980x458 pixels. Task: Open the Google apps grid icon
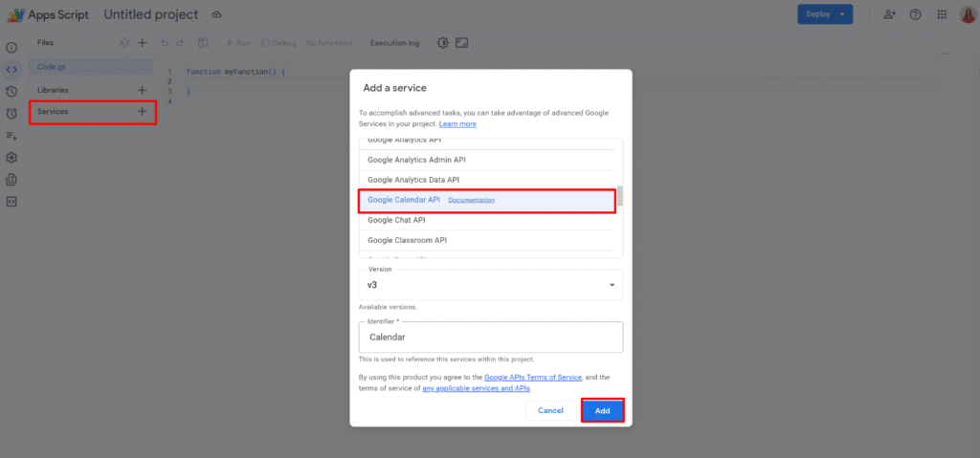pos(942,14)
